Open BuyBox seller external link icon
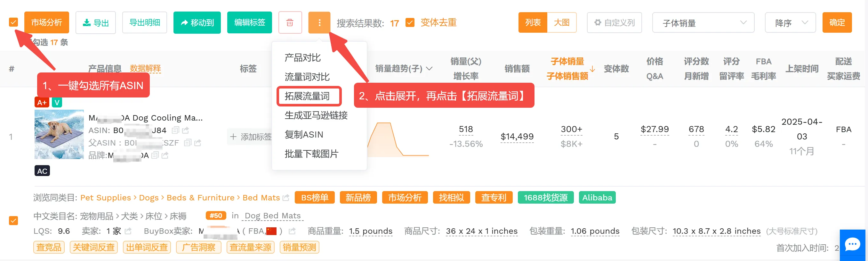868x261 pixels. [292, 231]
